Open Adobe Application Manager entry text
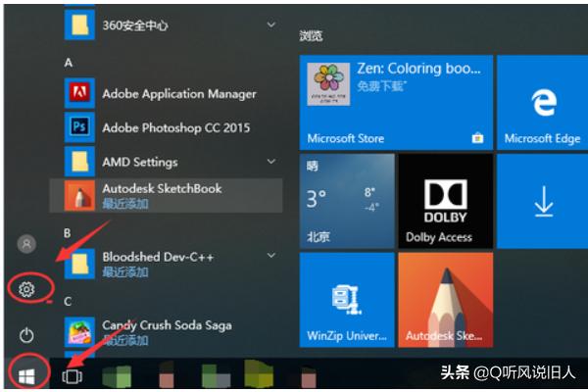 (179, 94)
